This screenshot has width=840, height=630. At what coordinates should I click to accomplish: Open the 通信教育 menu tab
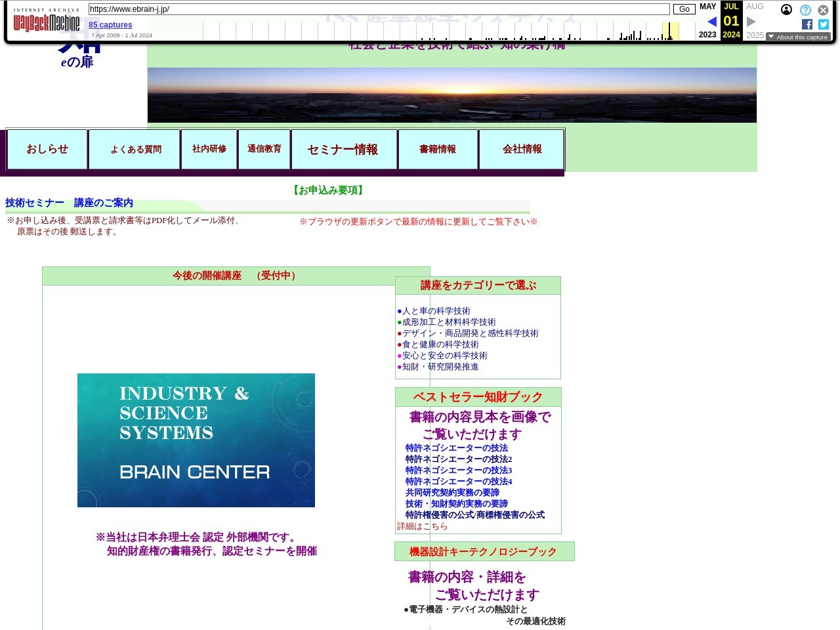(264, 149)
